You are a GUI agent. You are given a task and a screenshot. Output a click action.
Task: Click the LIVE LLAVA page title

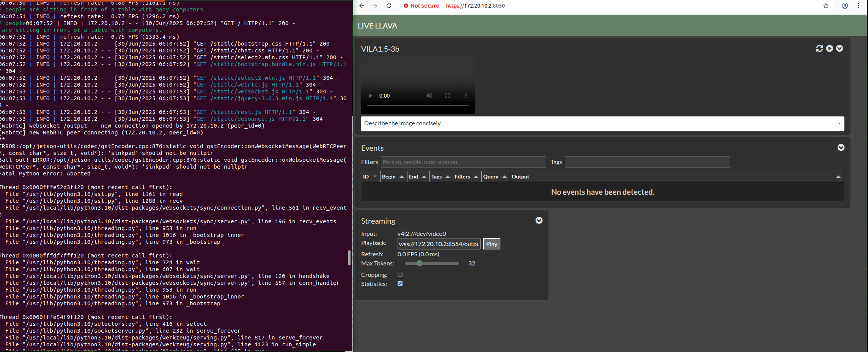[377, 26]
